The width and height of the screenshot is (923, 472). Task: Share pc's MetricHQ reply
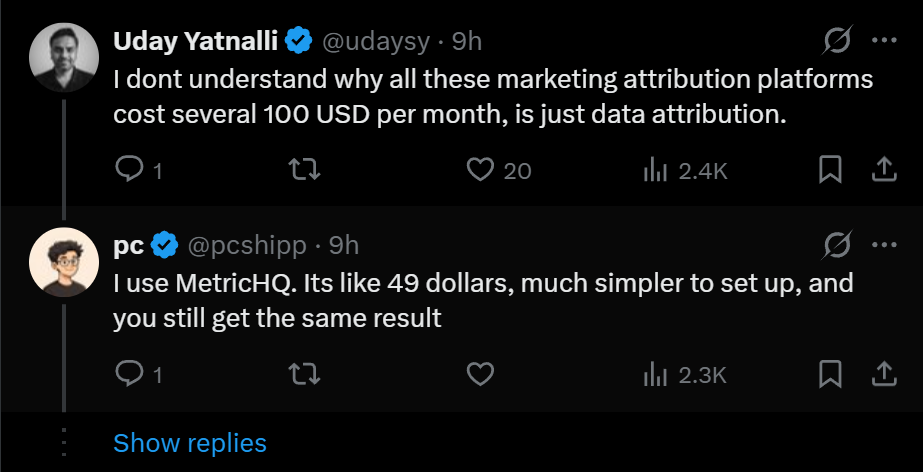click(x=884, y=375)
